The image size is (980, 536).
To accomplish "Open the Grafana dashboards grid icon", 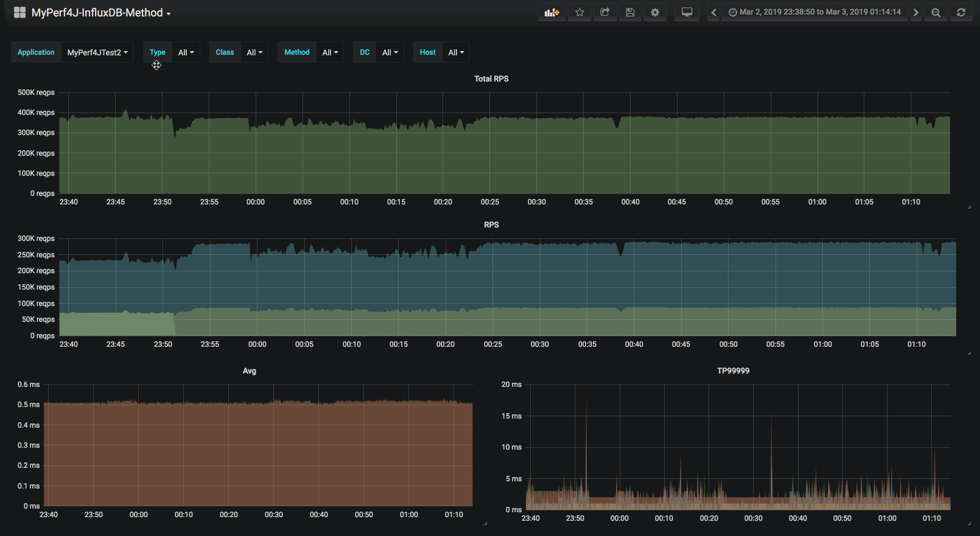I will pos(19,12).
